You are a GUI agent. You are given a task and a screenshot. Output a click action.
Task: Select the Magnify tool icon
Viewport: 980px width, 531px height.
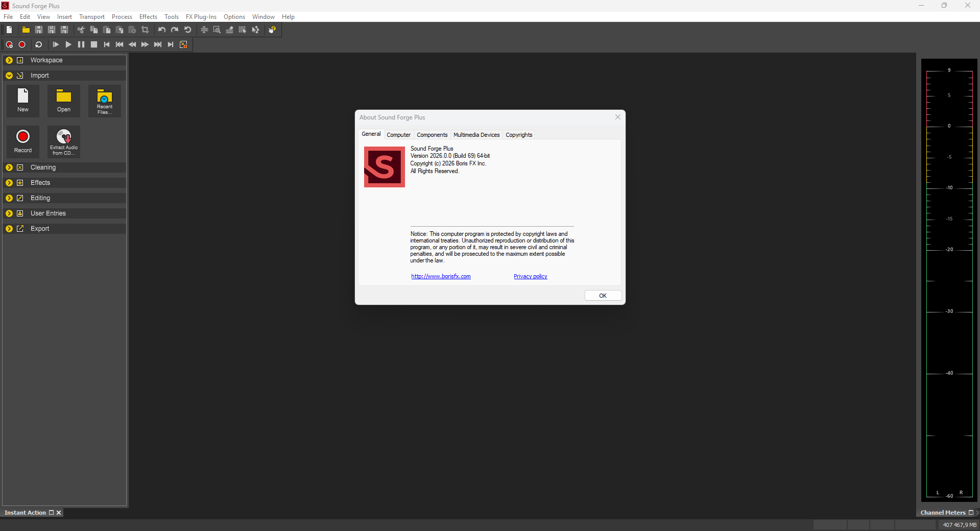point(217,30)
